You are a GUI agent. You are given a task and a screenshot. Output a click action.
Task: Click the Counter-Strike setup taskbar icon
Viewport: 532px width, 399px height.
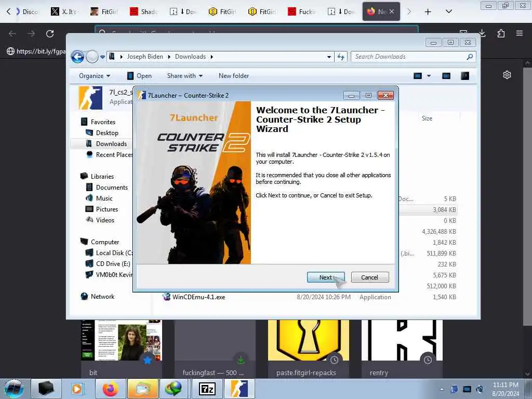pyautogui.click(x=239, y=389)
